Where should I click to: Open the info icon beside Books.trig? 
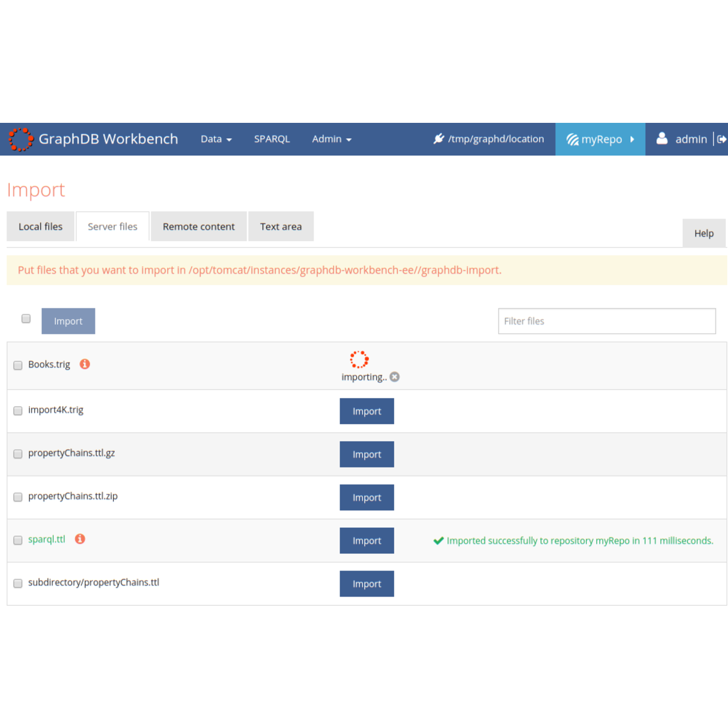[x=84, y=364]
